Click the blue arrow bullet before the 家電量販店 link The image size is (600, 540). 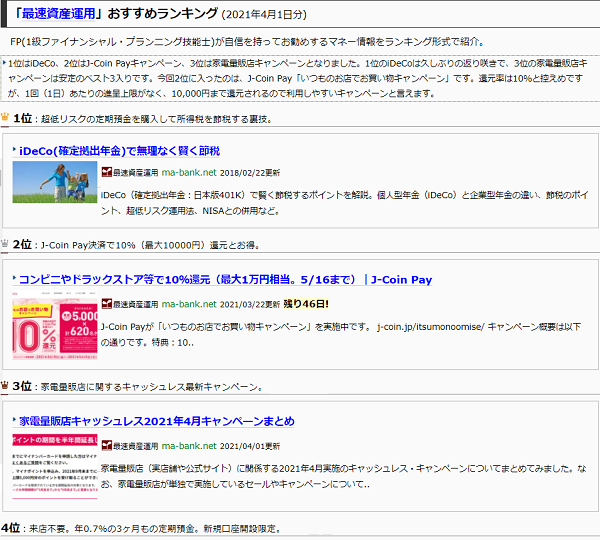[14, 419]
